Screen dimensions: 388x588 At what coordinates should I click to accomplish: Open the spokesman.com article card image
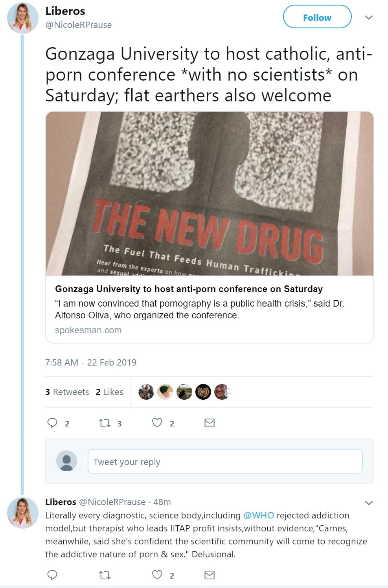(x=210, y=193)
